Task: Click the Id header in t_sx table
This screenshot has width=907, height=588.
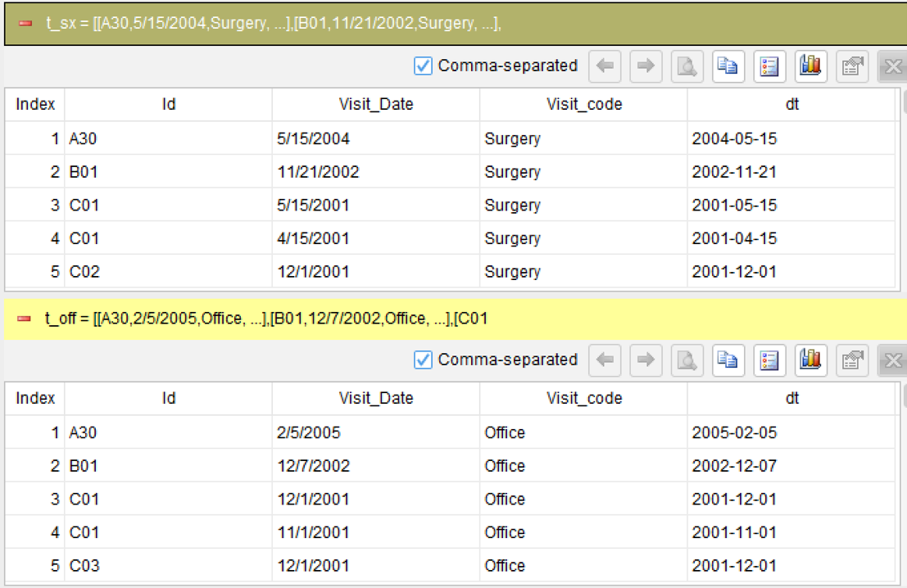Action: coord(168,104)
